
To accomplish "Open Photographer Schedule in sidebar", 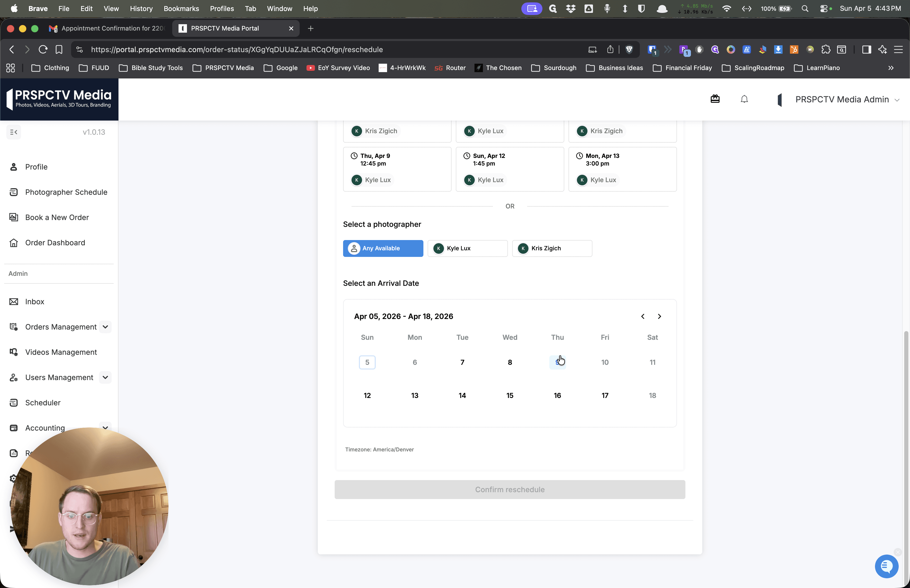I will (x=66, y=192).
